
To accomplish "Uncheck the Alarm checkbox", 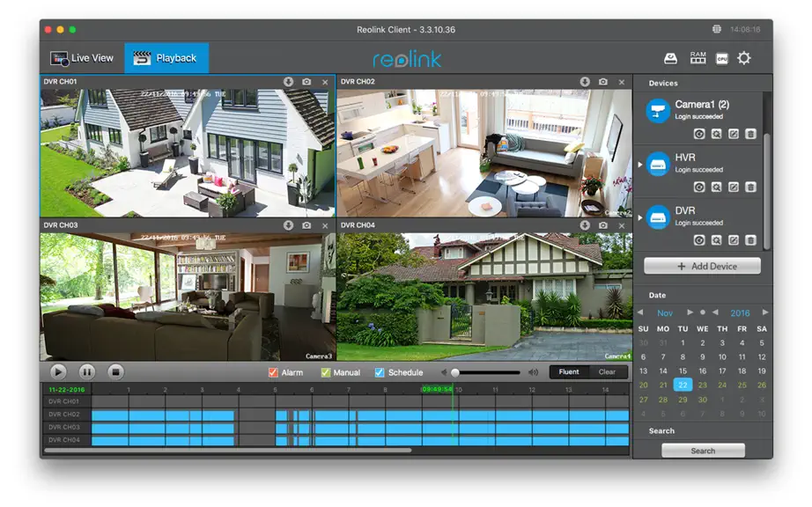I will (x=273, y=372).
